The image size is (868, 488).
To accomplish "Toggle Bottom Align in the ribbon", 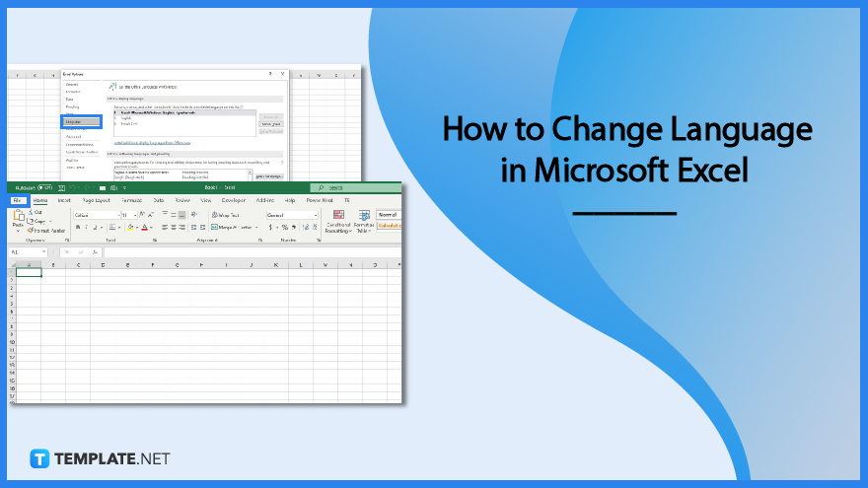I will [x=181, y=215].
